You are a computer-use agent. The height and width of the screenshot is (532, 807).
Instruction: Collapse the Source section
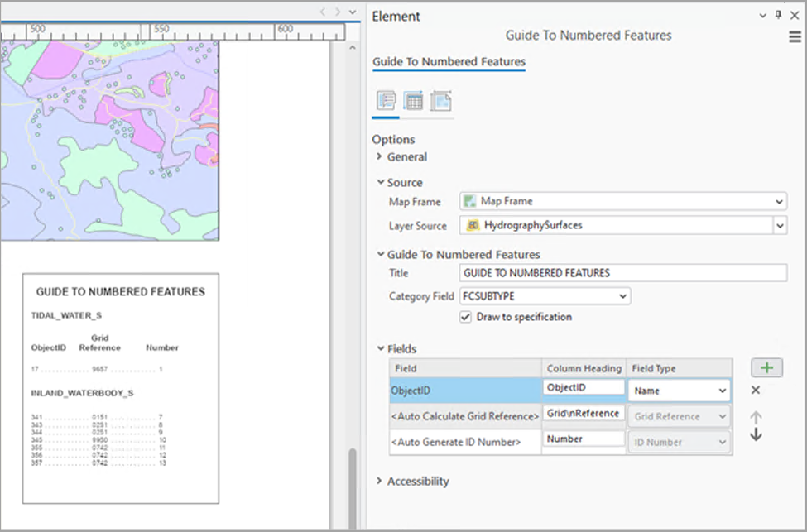[x=381, y=182]
